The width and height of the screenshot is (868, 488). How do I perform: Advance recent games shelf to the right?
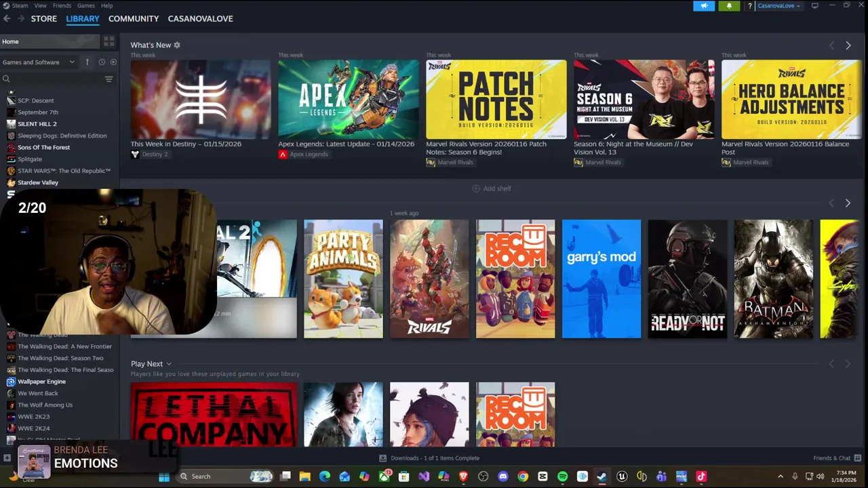pos(848,203)
